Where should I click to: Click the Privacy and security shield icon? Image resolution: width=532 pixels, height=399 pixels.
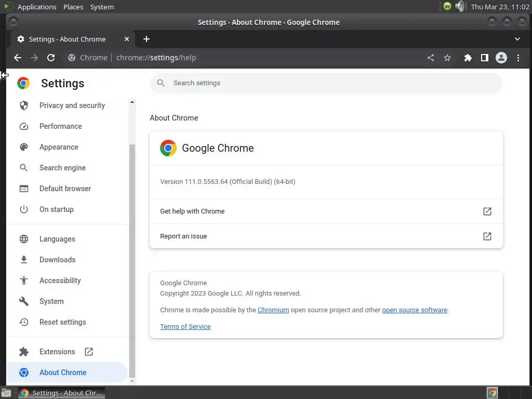24,105
